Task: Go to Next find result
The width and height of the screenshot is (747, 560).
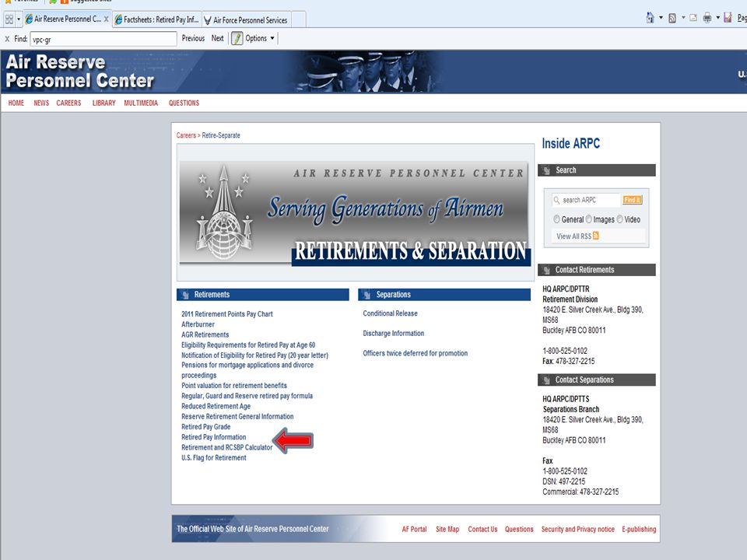Action: point(217,38)
